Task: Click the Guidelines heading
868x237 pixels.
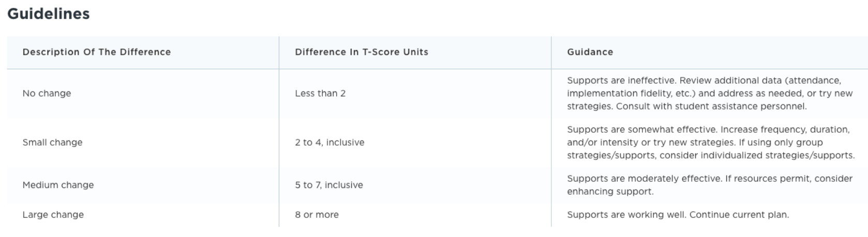Action: pos(48,14)
